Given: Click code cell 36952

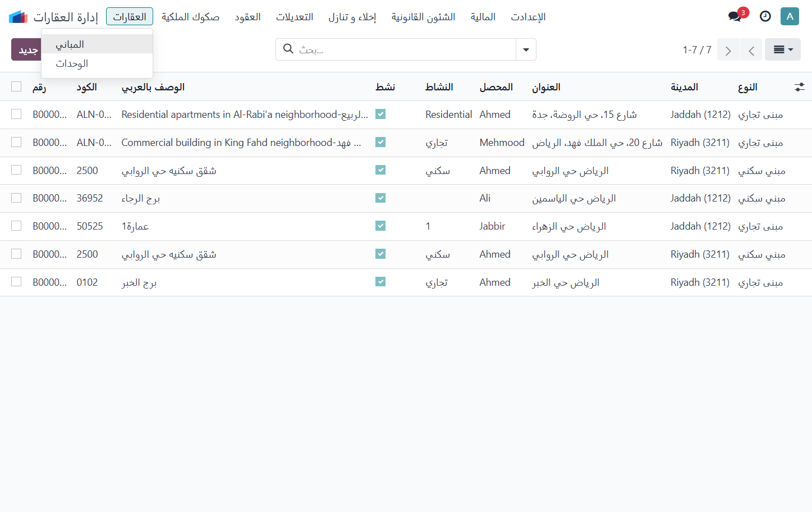Looking at the screenshot, I should [x=90, y=198].
